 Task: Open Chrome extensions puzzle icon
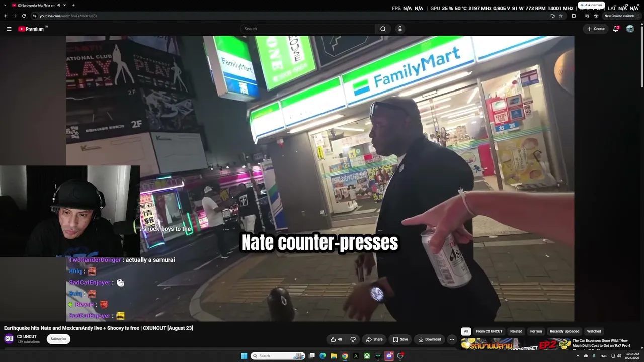tap(574, 16)
